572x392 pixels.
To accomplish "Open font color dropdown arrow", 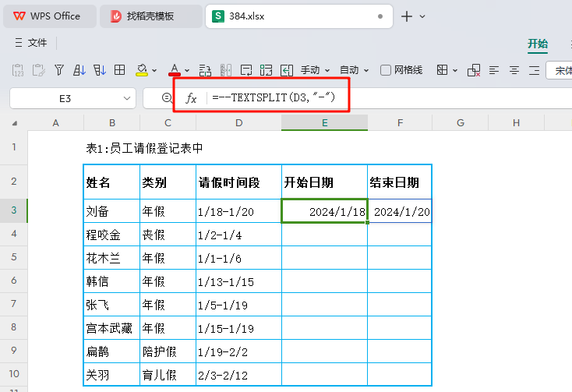I will (187, 70).
